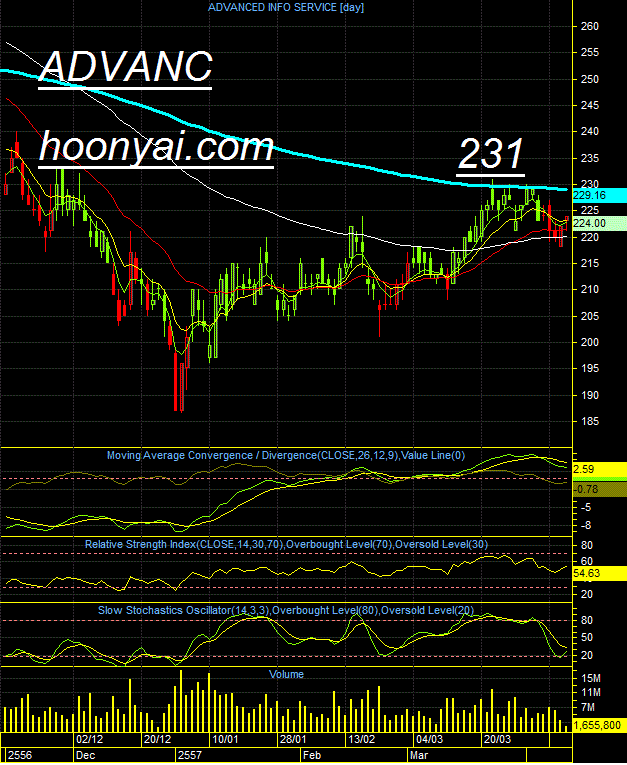Click the 11M volume axis label
The width and height of the screenshot is (627, 765).
(591, 692)
